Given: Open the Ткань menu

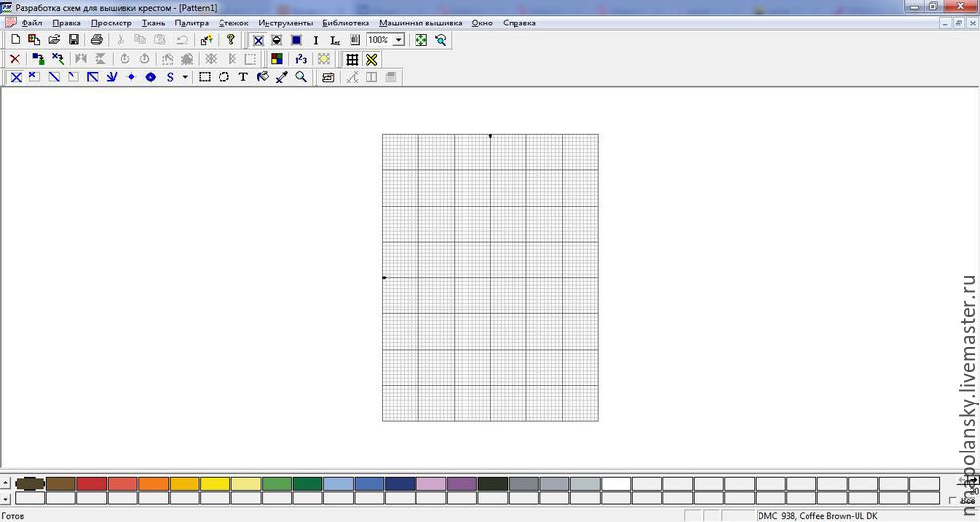Looking at the screenshot, I should coord(153,24).
